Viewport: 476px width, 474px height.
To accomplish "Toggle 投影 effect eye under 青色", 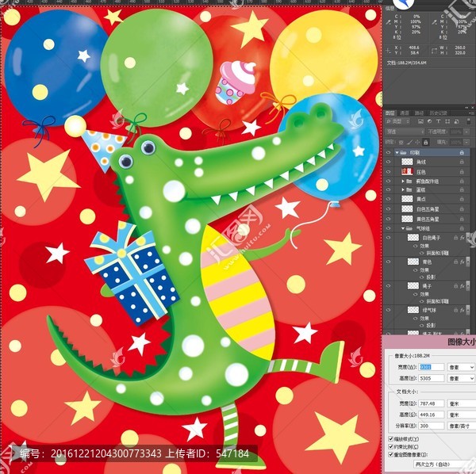I will pyautogui.click(x=422, y=277).
